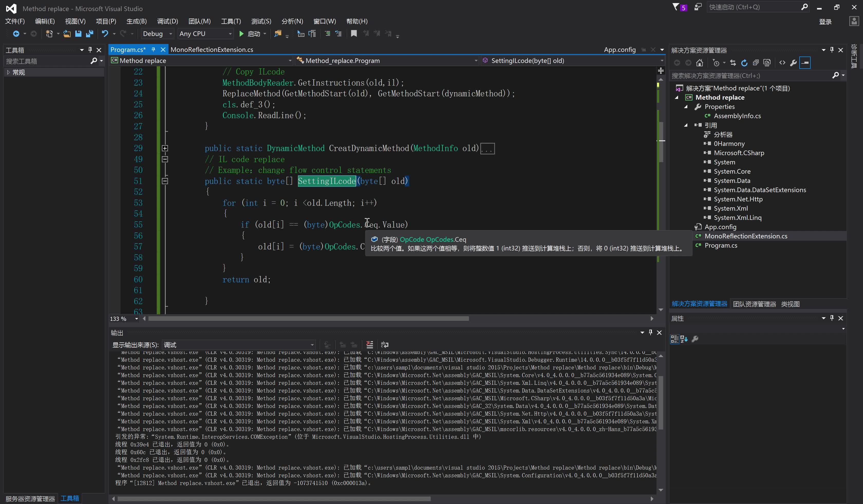Click the comment selected lines icon
863x504 pixels.
[328, 34]
